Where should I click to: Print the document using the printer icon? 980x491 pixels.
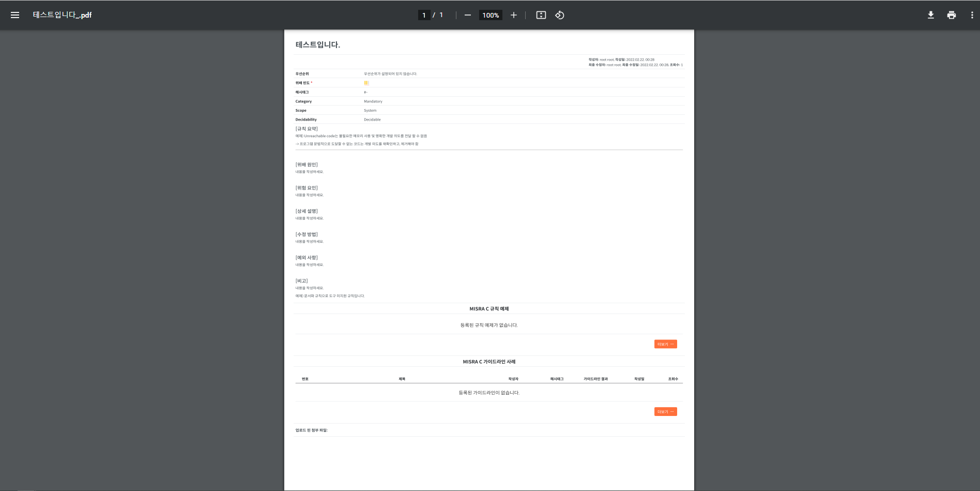951,15
